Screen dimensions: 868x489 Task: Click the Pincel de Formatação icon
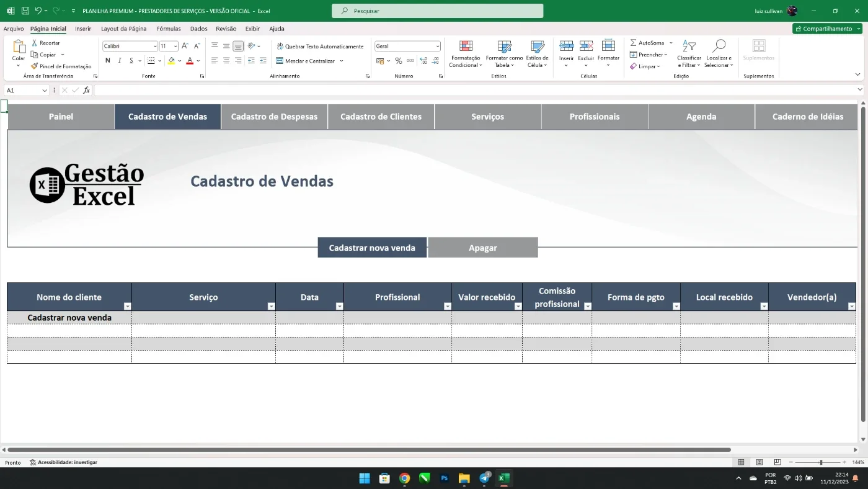coord(35,66)
